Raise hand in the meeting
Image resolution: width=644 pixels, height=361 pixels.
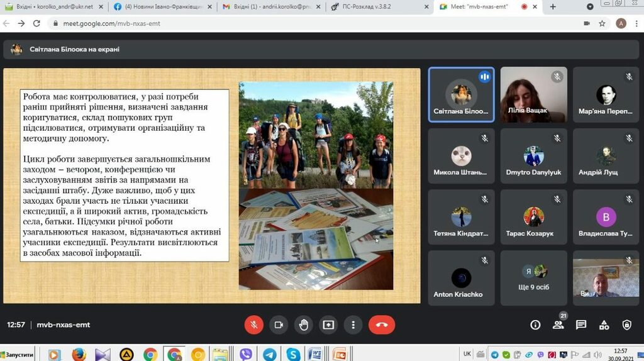click(x=304, y=325)
